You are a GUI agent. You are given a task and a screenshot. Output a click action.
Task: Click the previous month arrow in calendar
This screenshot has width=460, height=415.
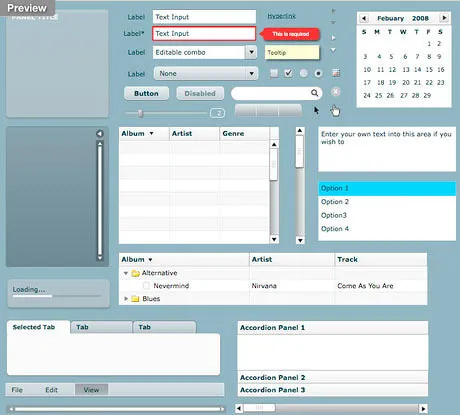364,18
